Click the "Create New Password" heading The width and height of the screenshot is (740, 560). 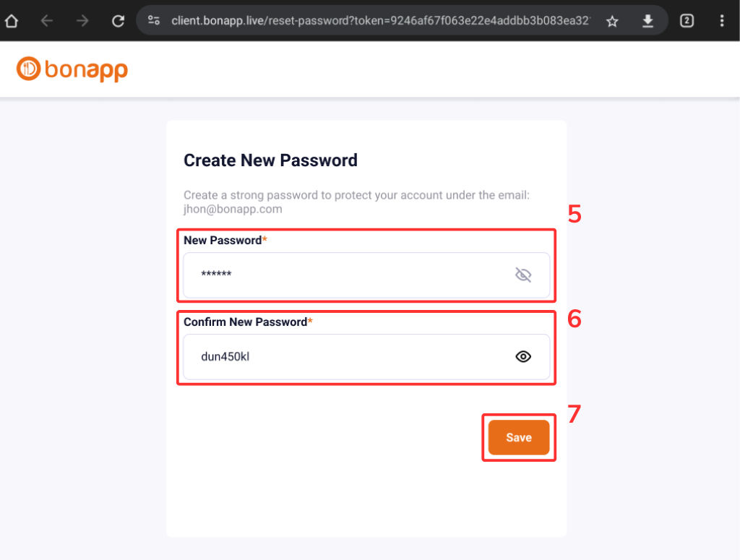(270, 160)
